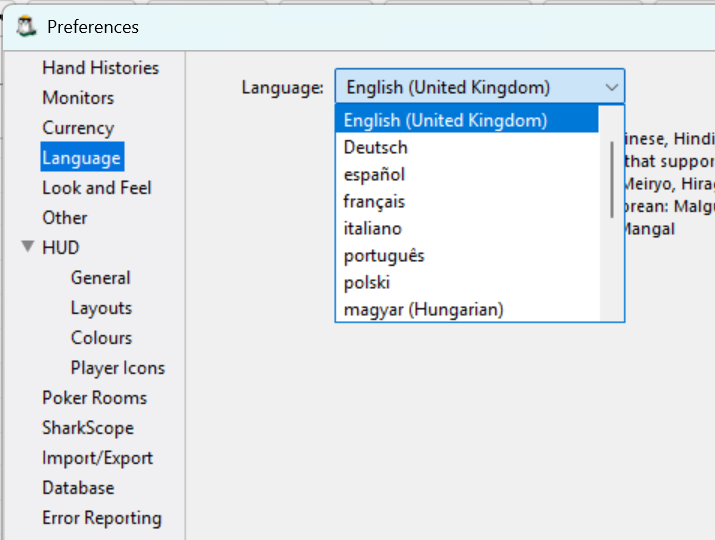Go to Monitors settings
715x540 pixels.
tap(78, 98)
